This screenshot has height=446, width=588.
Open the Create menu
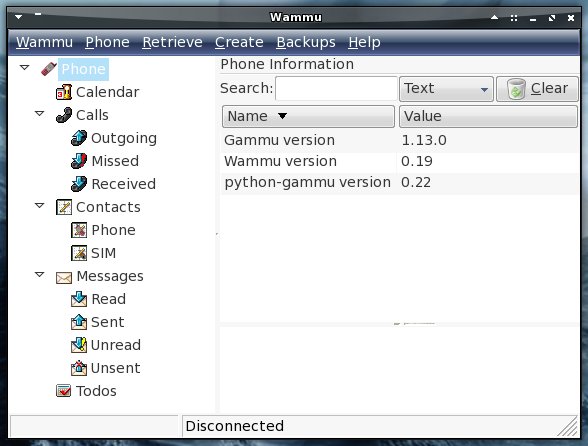point(239,42)
